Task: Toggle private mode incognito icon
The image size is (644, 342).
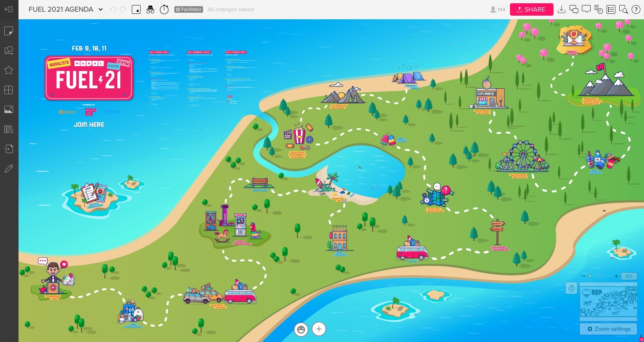Action: click(150, 9)
